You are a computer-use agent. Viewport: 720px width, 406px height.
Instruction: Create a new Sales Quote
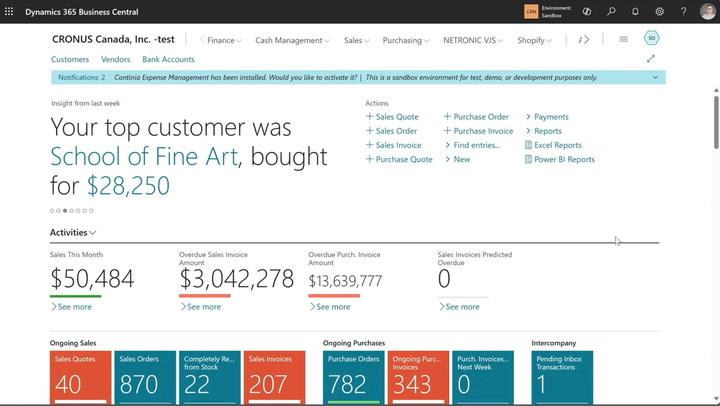392,117
